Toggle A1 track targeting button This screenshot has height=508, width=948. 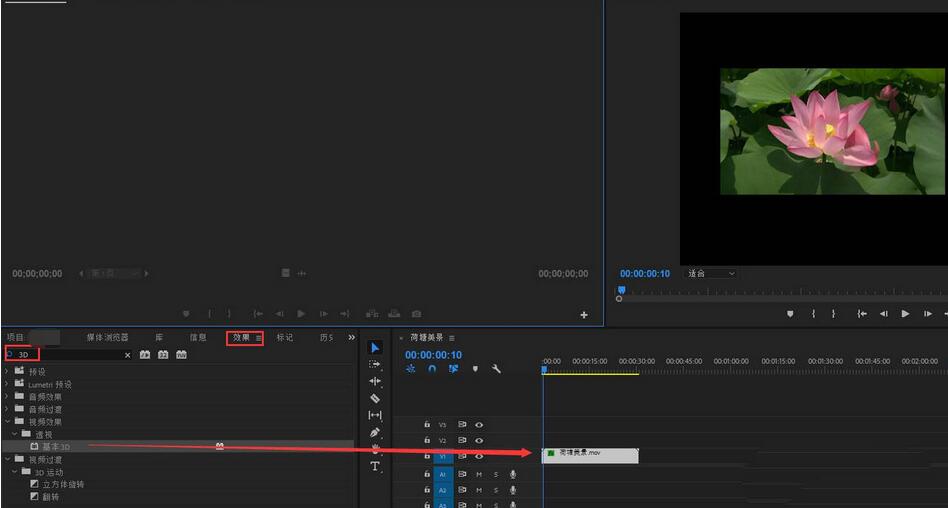coord(443,475)
